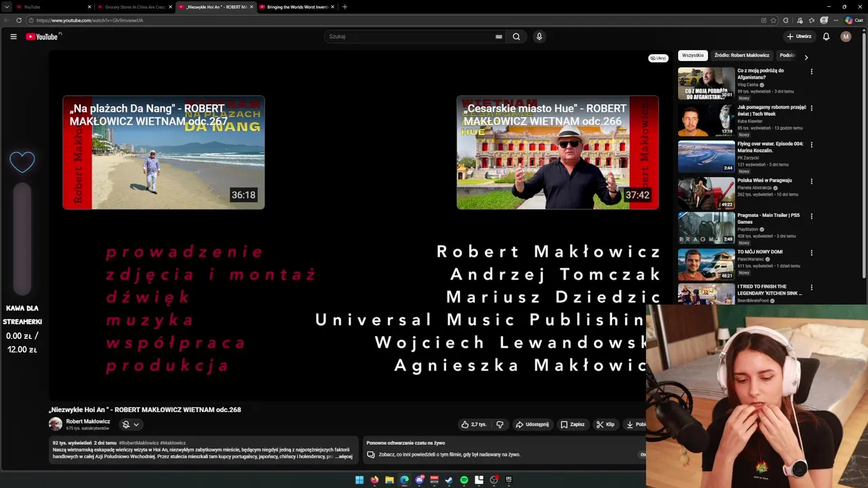Open browser profile icon in toolbar
Viewport: 868px width, 488px height.
point(823,20)
